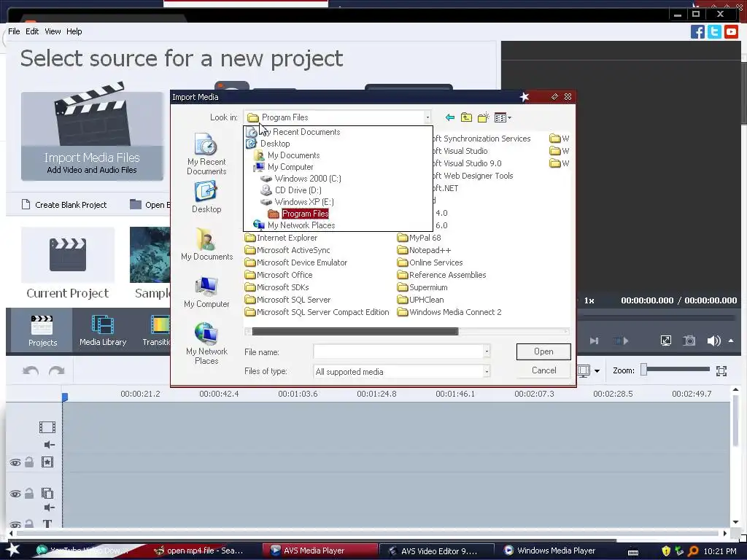
Task: Click the Redo arrow above the timeline
Action: click(57, 370)
